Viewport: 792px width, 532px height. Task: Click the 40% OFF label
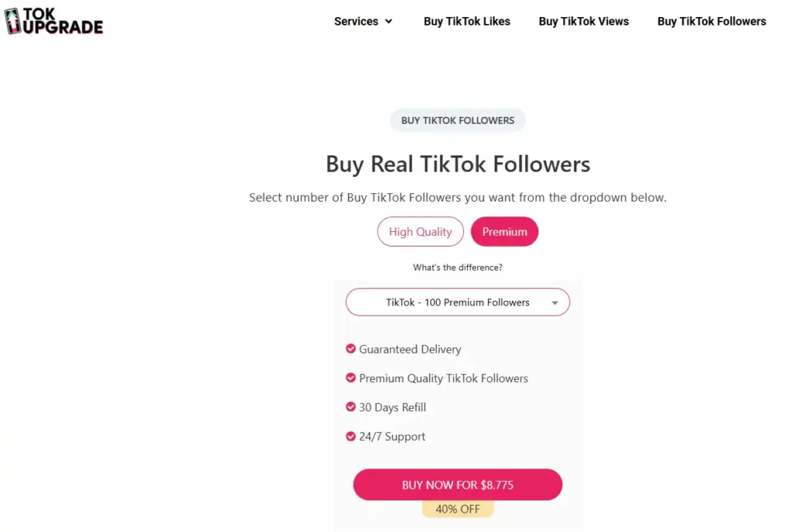457,509
